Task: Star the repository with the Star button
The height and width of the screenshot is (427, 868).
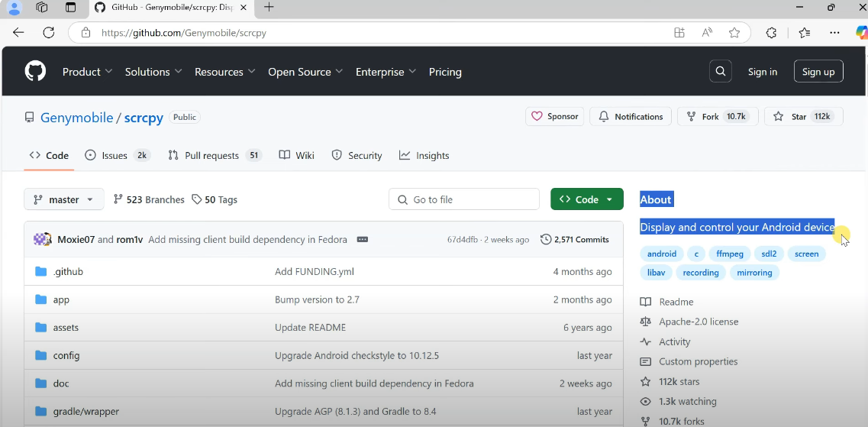Action: 803,116
